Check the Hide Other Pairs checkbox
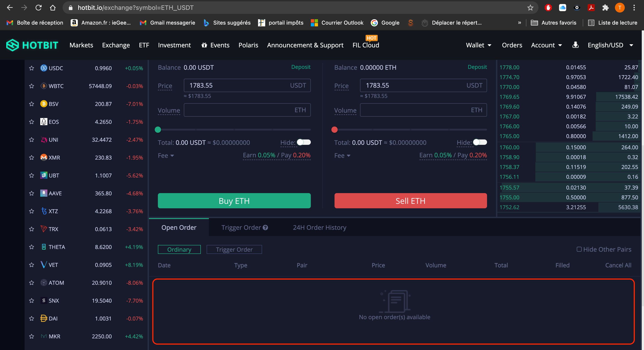644x350 pixels. coord(579,249)
